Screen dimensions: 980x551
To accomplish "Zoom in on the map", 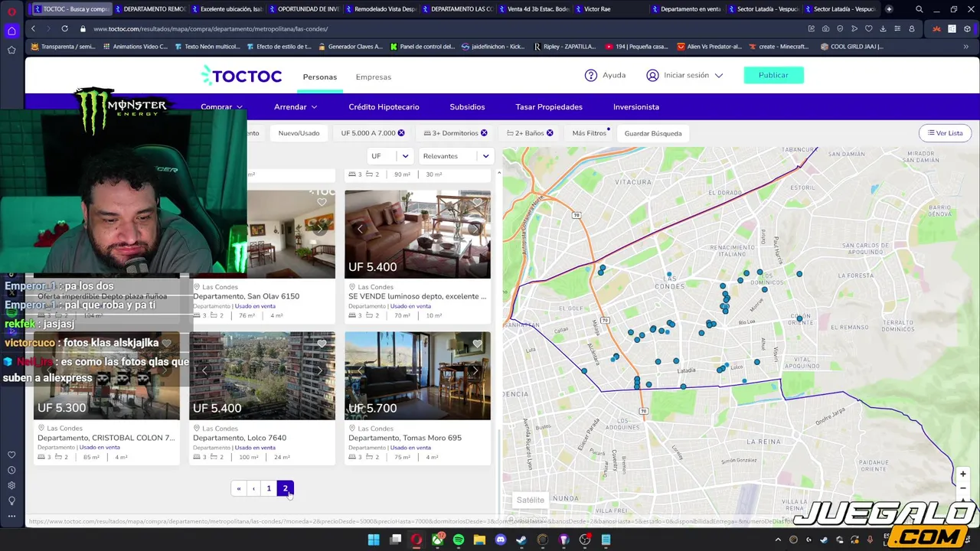I will (x=963, y=474).
